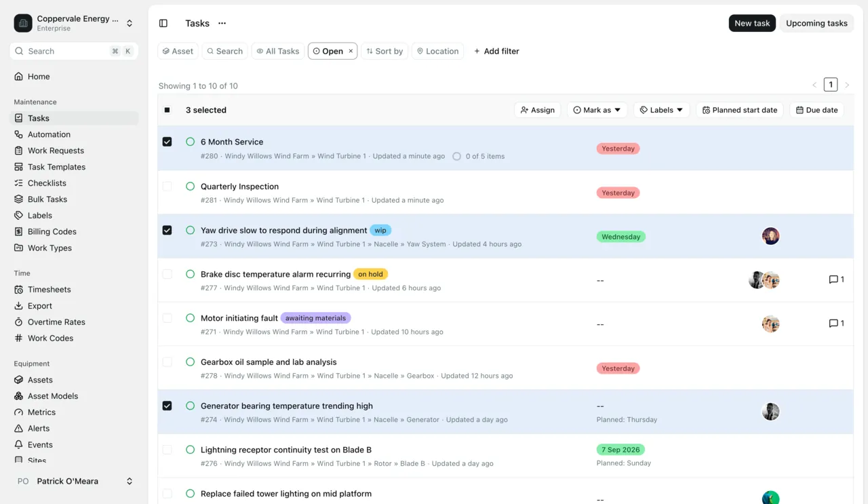
Task: Click status circle of Quarterly Inspection
Action: 190,186
